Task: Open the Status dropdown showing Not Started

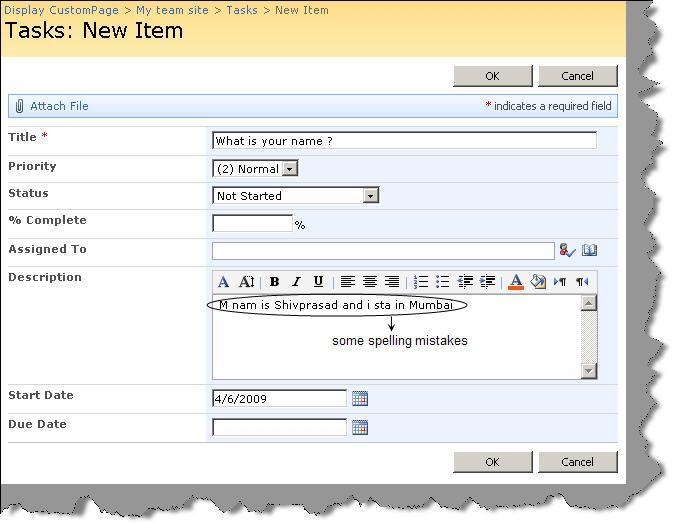Action: pyautogui.click(x=296, y=196)
